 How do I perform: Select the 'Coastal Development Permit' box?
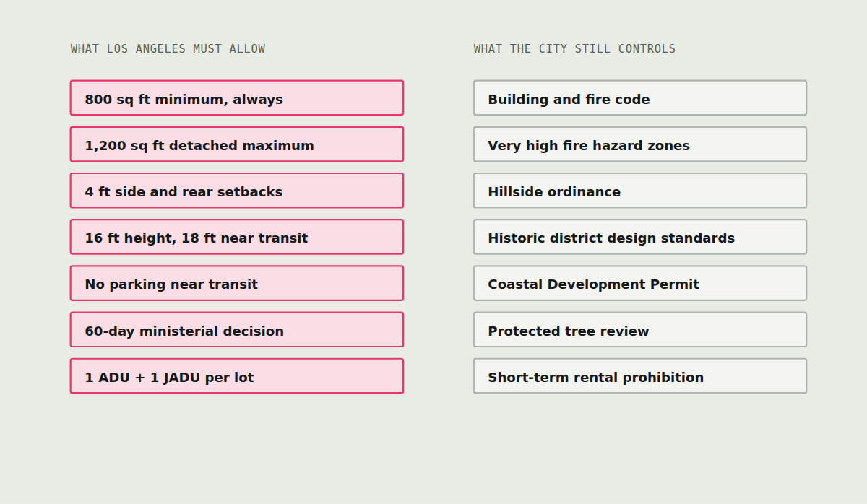pos(640,283)
